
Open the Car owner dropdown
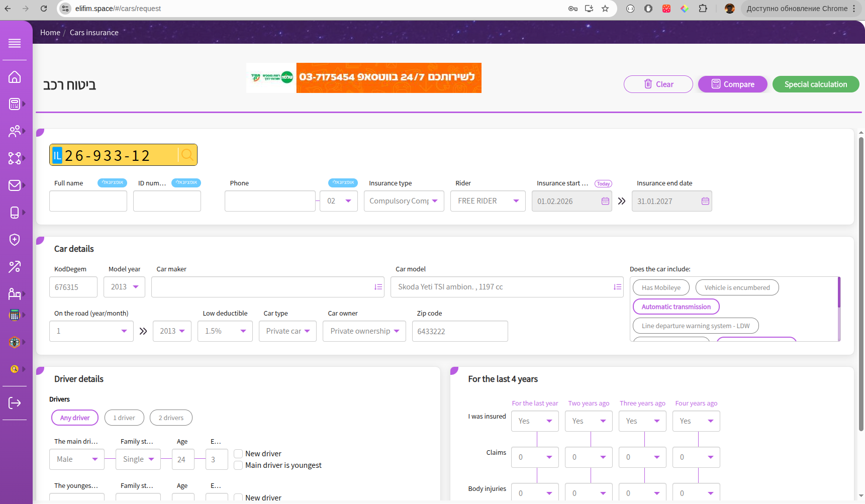tap(364, 331)
